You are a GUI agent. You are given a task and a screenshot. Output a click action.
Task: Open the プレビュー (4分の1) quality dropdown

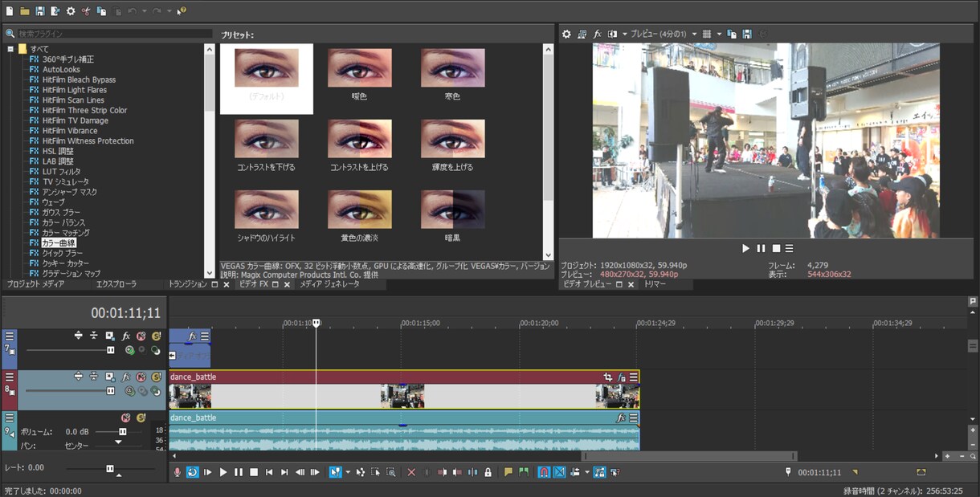pyautogui.click(x=664, y=35)
